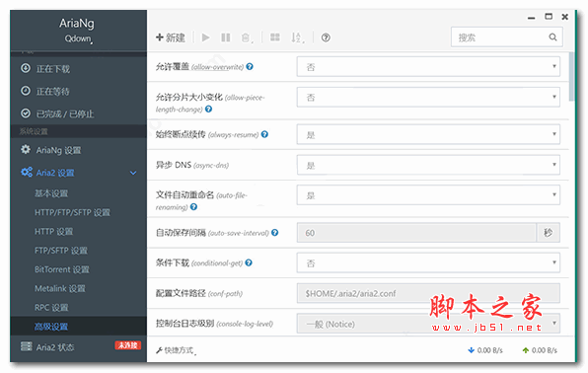The image size is (588, 373).
Task: Open 文件自动重命名 dropdown
Action: coord(428,194)
